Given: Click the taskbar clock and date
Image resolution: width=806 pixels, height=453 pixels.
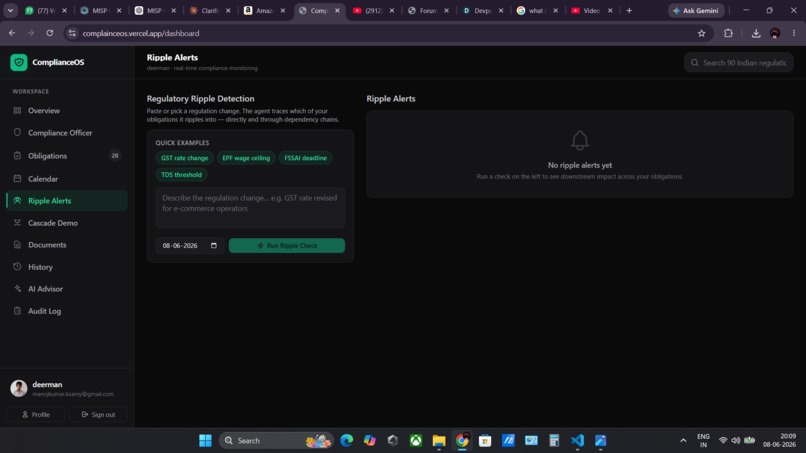Looking at the screenshot, I should tap(780, 441).
